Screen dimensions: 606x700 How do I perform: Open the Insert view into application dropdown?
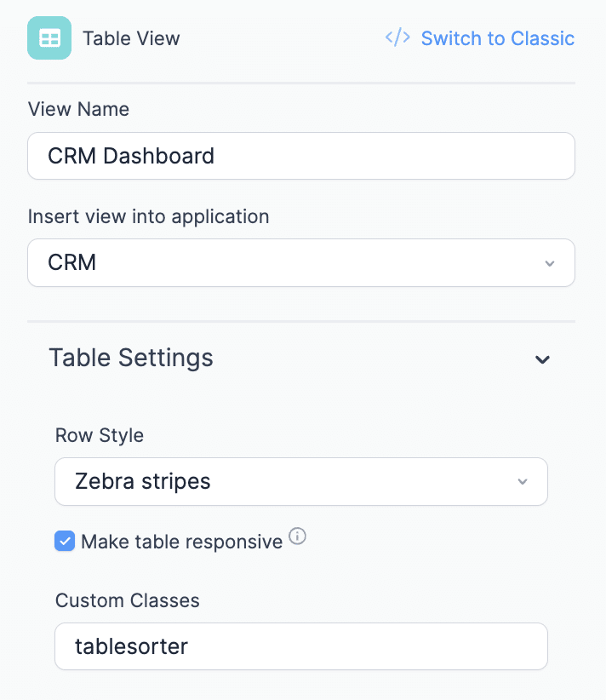coord(301,262)
